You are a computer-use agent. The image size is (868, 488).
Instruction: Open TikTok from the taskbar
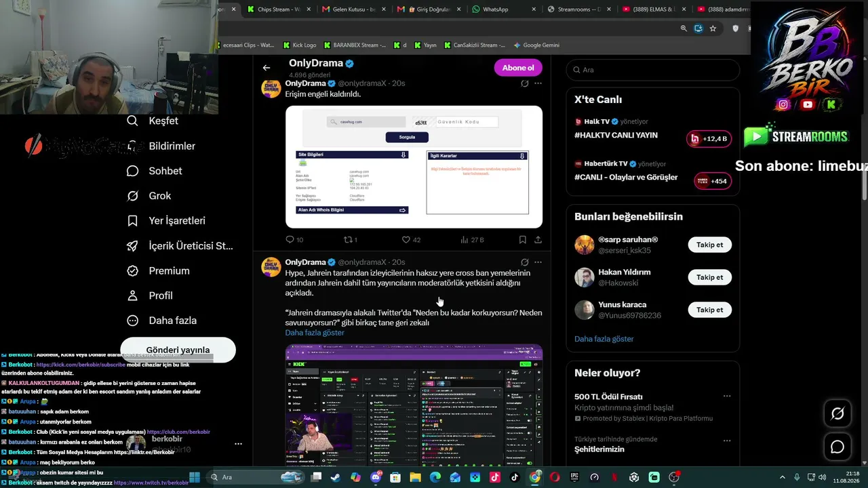[x=515, y=477]
